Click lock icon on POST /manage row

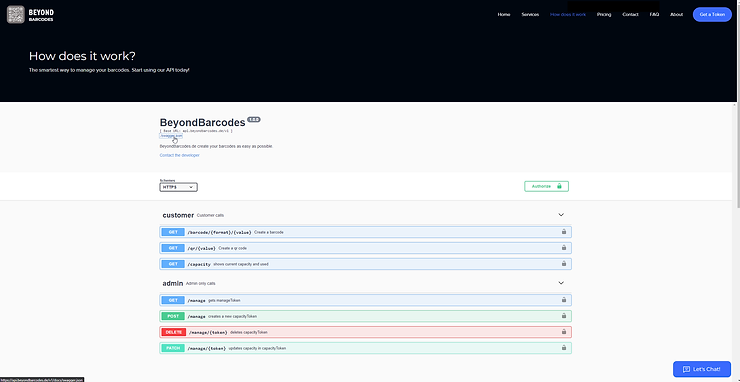coord(563,316)
